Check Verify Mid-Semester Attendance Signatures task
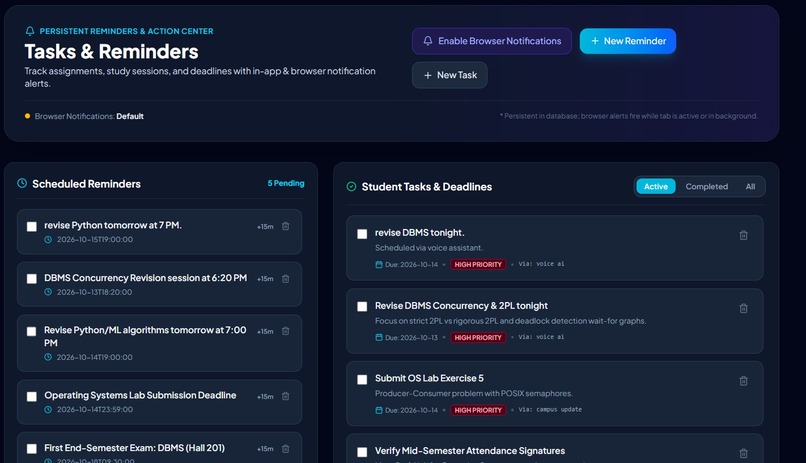 [x=362, y=452]
